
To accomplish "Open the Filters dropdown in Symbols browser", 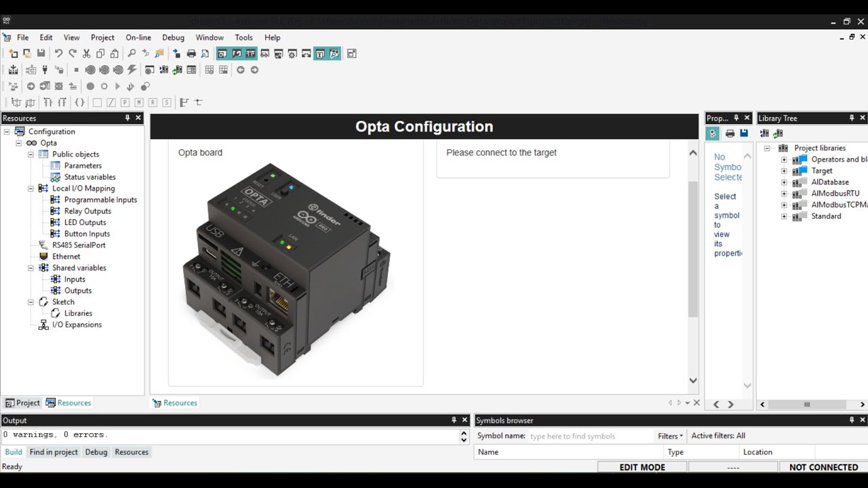I will click(670, 436).
